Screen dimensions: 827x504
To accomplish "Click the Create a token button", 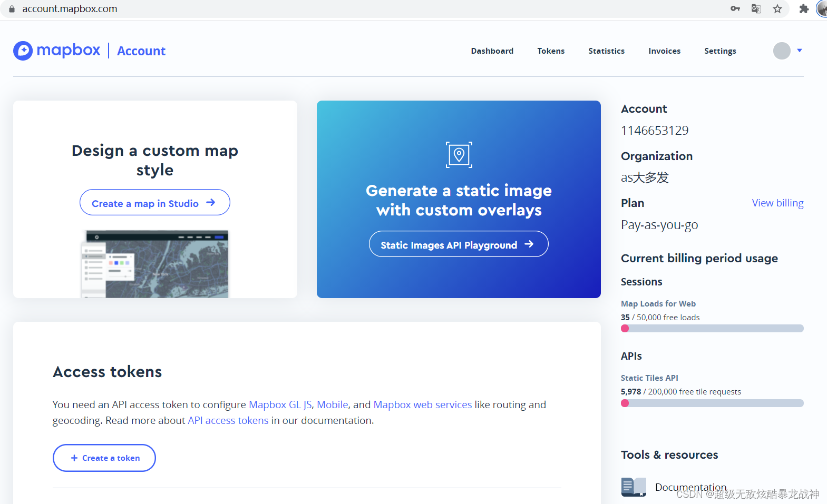I will [104, 458].
